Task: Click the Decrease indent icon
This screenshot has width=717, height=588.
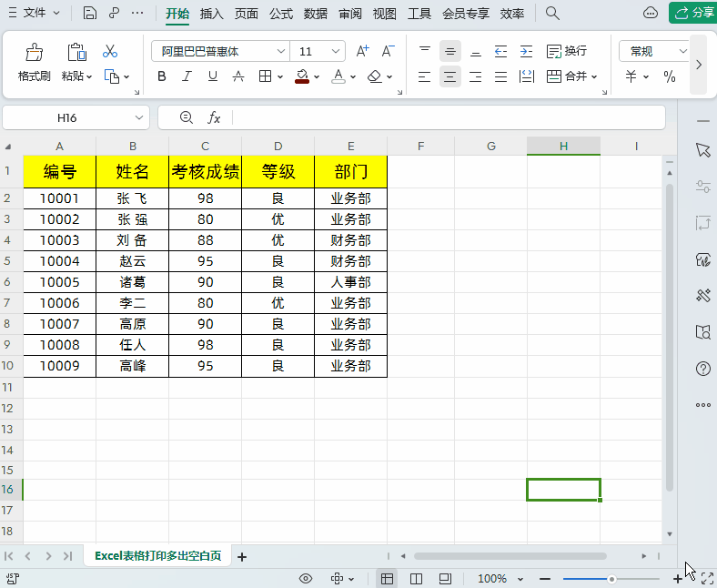Action: [x=501, y=51]
